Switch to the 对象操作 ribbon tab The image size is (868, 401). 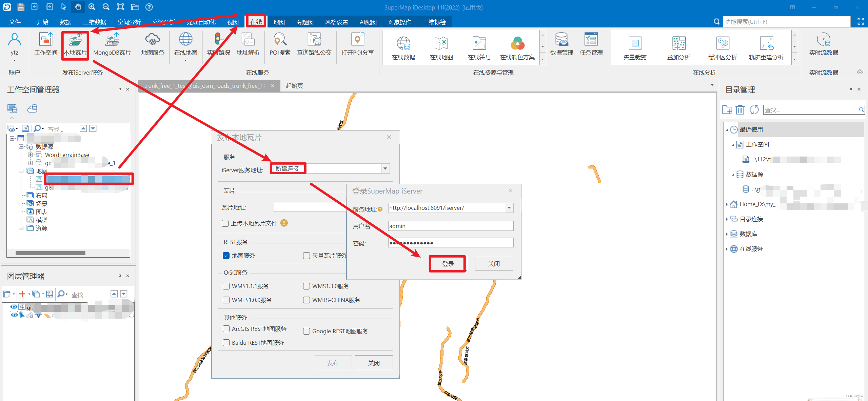(399, 22)
